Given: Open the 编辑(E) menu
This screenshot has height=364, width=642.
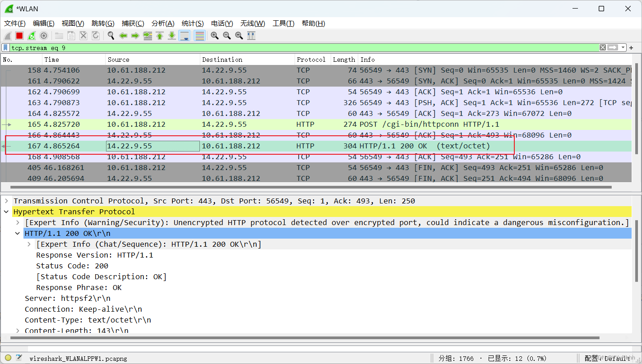Looking at the screenshot, I should (x=43, y=23).
